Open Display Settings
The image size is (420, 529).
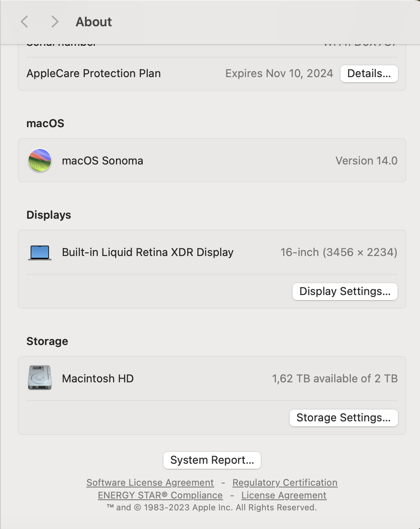[x=345, y=292]
